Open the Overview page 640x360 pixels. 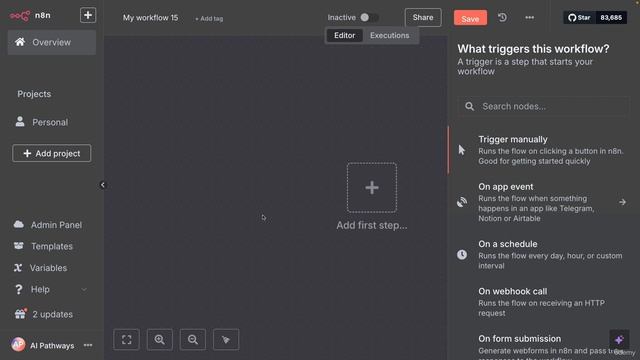point(52,42)
